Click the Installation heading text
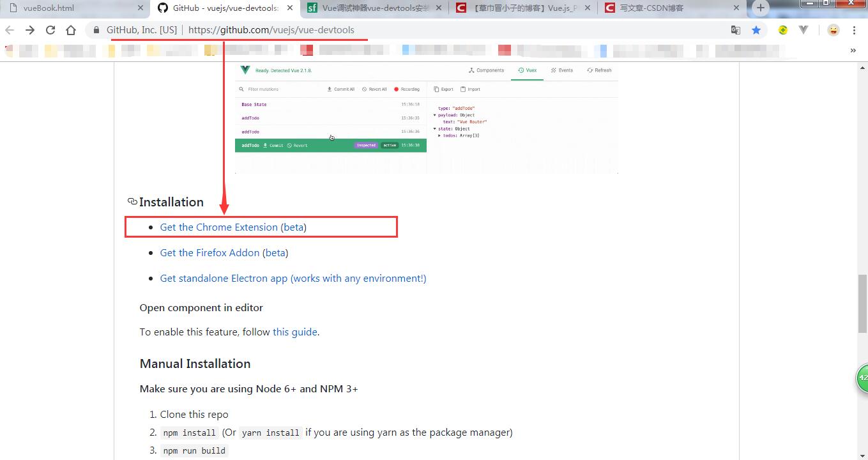The image size is (868, 460). 171,202
